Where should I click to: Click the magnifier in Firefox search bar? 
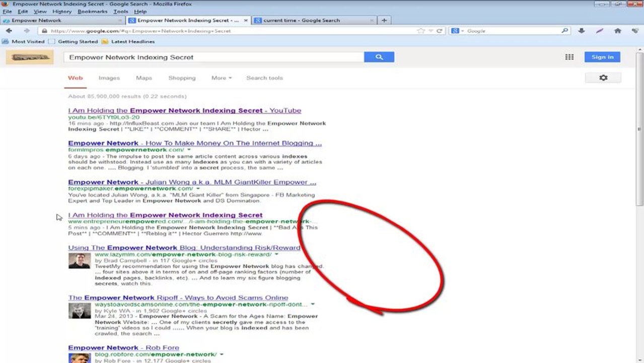coord(565,31)
